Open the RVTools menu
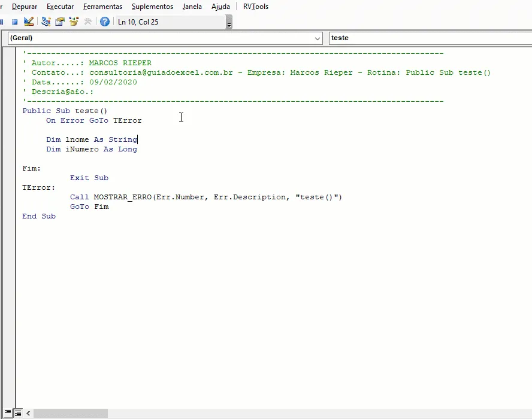 [x=256, y=7]
